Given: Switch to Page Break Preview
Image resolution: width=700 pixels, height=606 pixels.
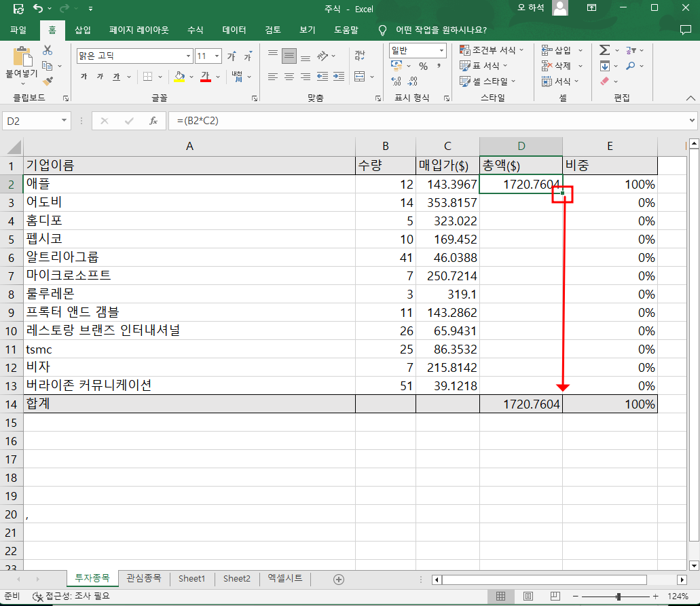Looking at the screenshot, I should pyautogui.click(x=555, y=596).
